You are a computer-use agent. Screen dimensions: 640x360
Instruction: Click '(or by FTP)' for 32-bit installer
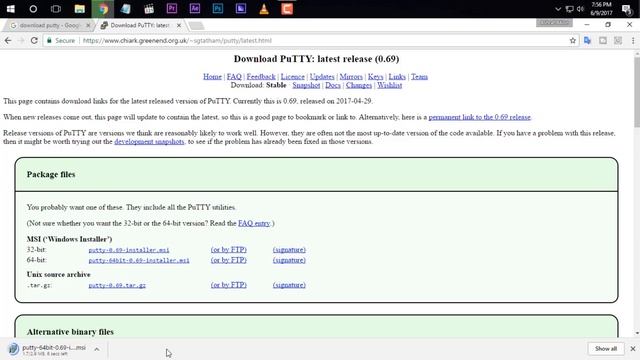point(229,250)
